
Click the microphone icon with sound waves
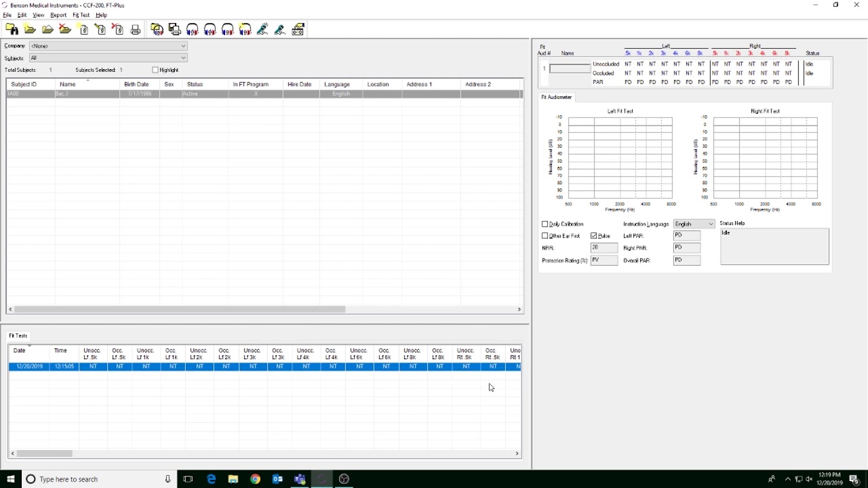point(262,29)
